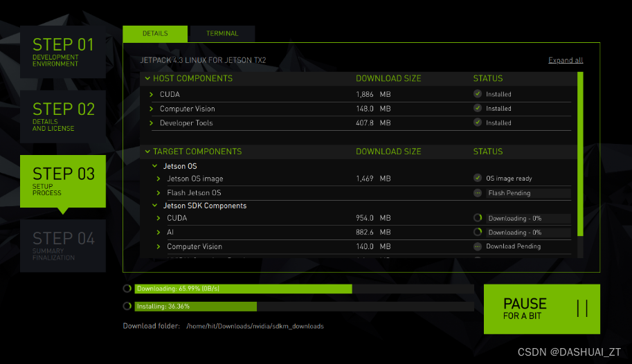Image resolution: width=632 pixels, height=364 pixels.
Task: Expand the AI component row
Action: tap(159, 233)
